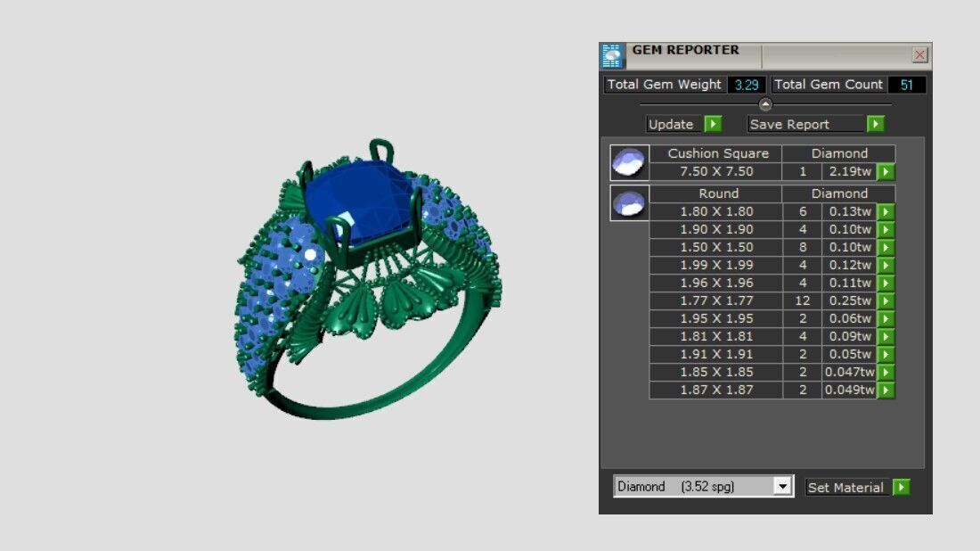The width and height of the screenshot is (980, 551).
Task: Click green arrow for 1.90 X 1.90 row
Action: point(886,229)
